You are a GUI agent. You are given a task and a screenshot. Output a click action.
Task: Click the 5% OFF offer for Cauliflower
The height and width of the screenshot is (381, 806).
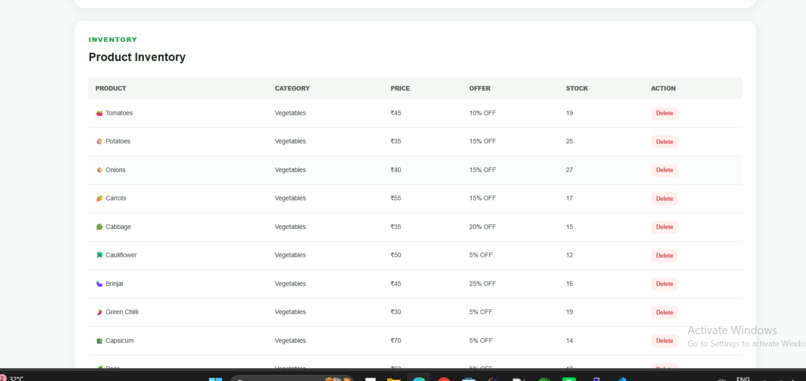pos(481,255)
